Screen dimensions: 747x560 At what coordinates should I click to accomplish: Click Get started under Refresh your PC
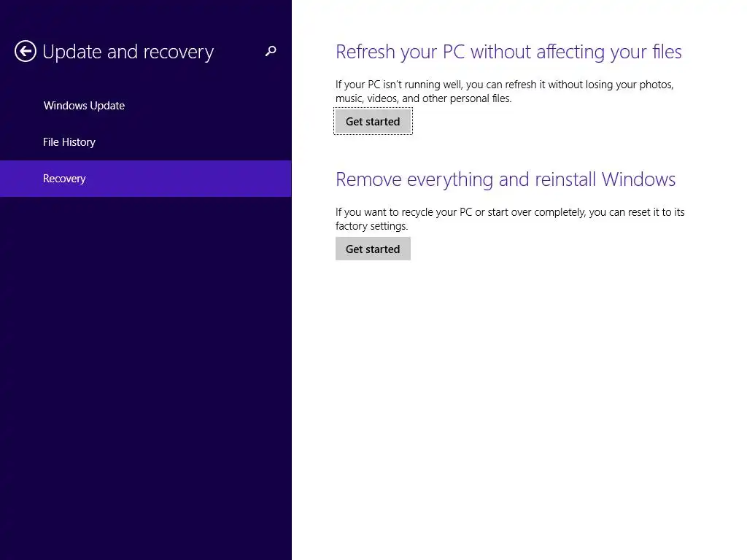point(373,122)
